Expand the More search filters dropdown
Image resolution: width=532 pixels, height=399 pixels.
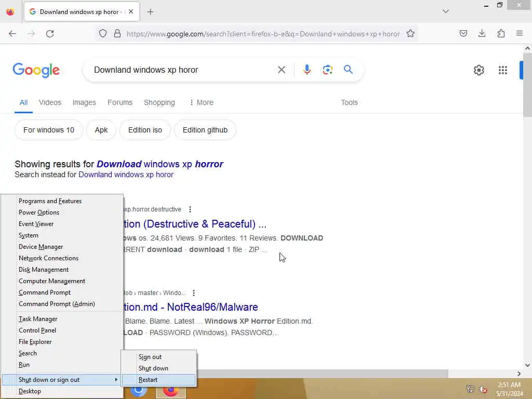pos(202,102)
